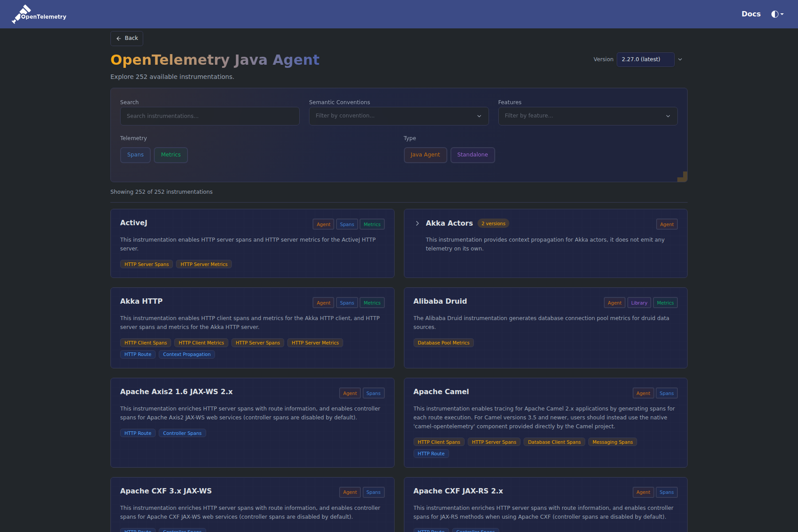Click HTTP Route tag on Apache Axis2
The height and width of the screenshot is (532, 798).
pos(138,433)
